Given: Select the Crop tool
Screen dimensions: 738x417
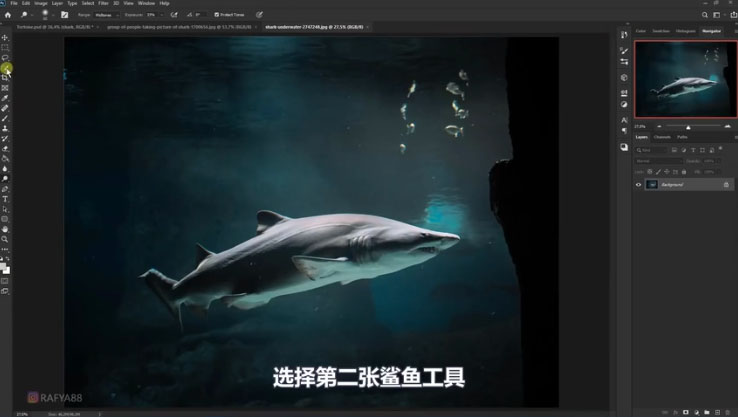Looking at the screenshot, I should tap(5, 77).
